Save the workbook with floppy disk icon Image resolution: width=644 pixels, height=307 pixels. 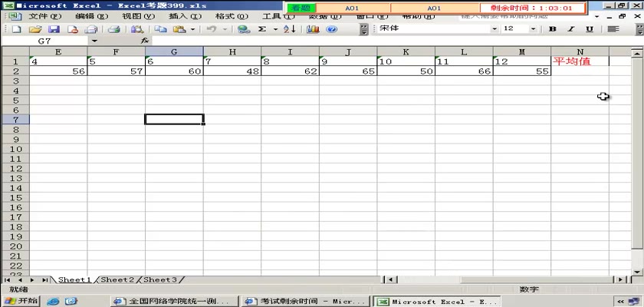[x=54, y=29]
